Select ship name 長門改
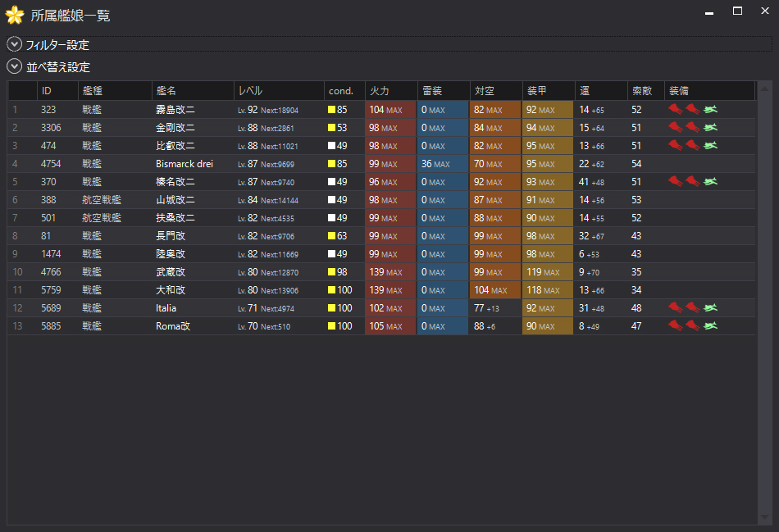779x532 pixels. tap(171, 235)
